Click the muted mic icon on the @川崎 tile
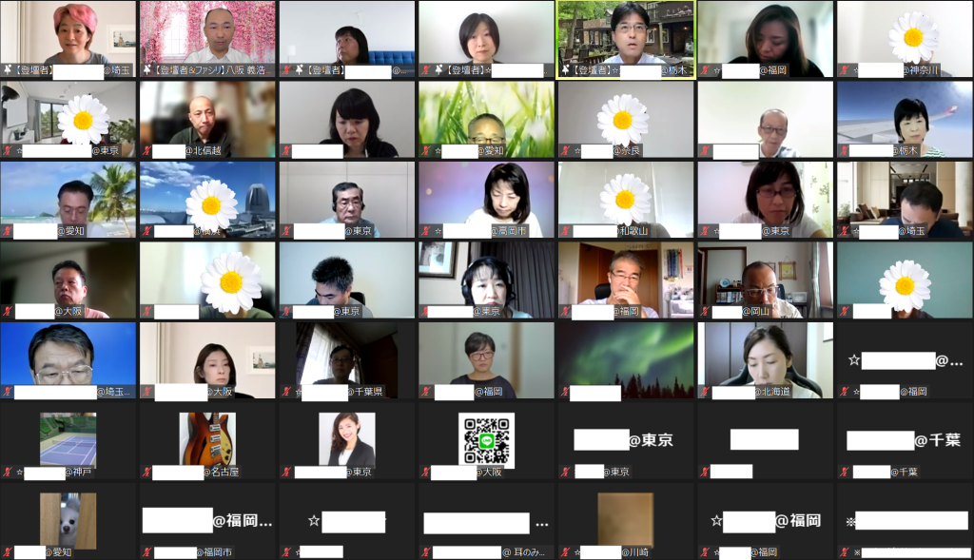 point(566,551)
